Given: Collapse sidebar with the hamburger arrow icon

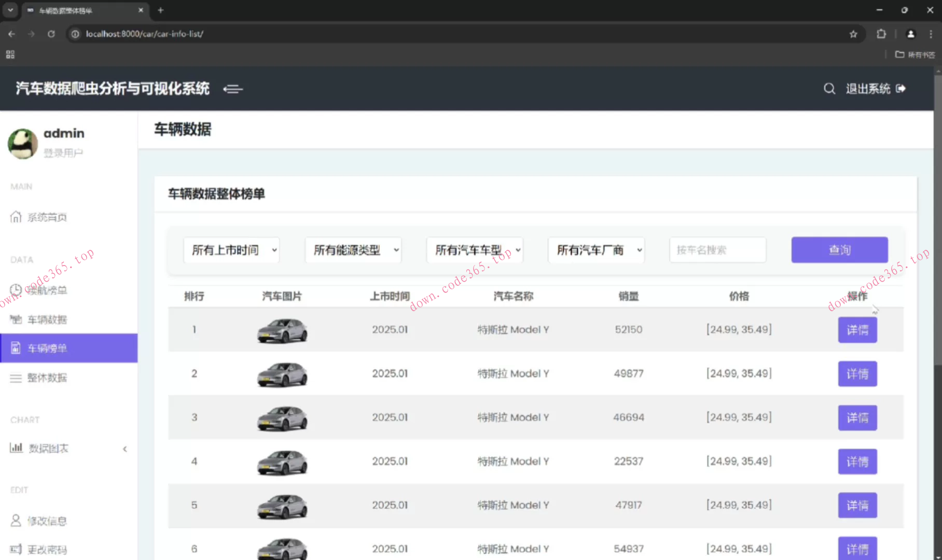Looking at the screenshot, I should click(233, 89).
